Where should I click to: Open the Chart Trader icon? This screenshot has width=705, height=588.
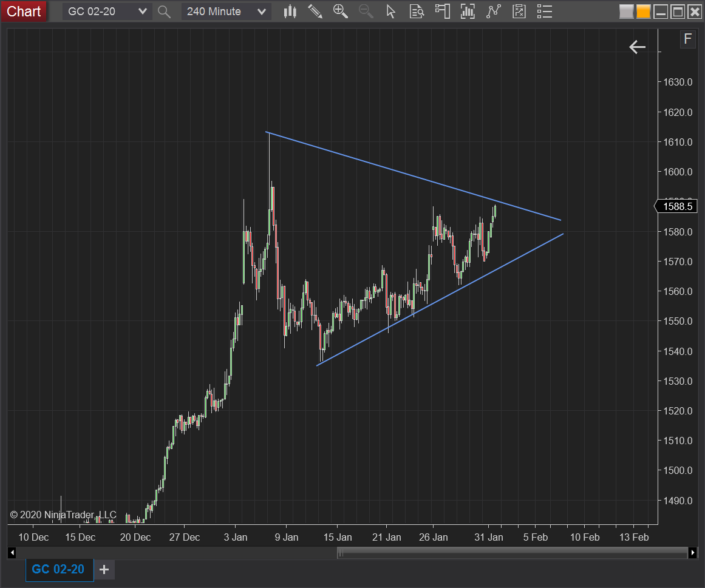(x=443, y=12)
